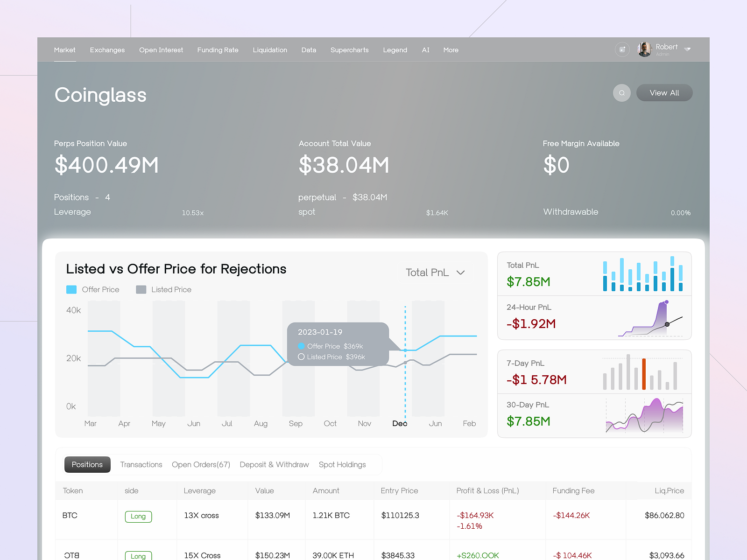The width and height of the screenshot is (747, 560).
Task: Click the search magnifier icon
Action: coord(621,93)
